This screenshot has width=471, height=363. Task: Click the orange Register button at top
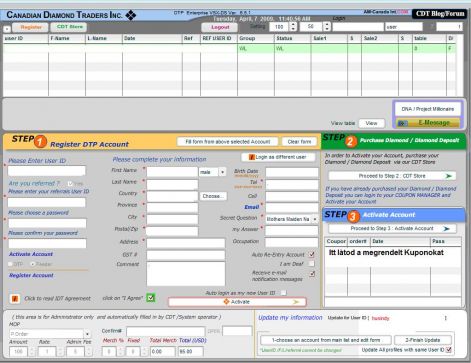coord(31,27)
